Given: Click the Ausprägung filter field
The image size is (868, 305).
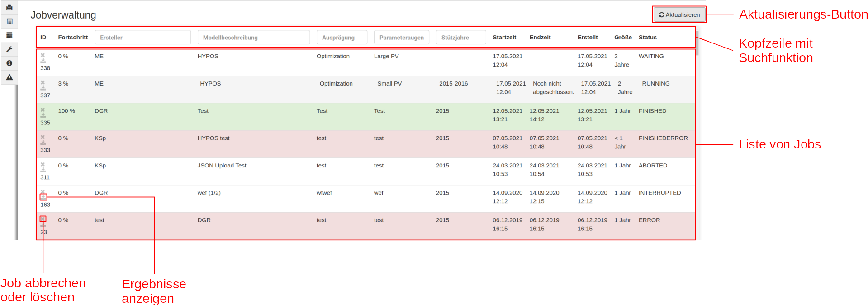Looking at the screenshot, I should (x=342, y=38).
